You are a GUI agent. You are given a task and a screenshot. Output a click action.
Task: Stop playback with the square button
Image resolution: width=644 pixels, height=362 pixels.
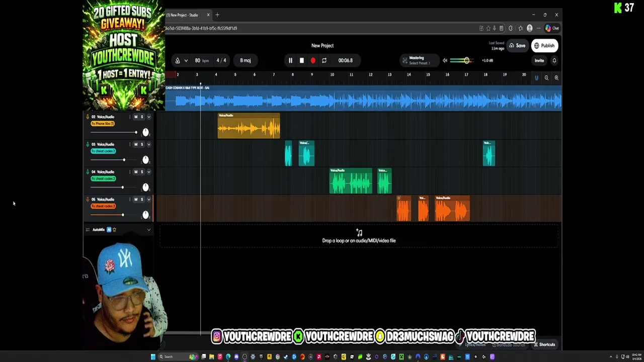pos(301,60)
